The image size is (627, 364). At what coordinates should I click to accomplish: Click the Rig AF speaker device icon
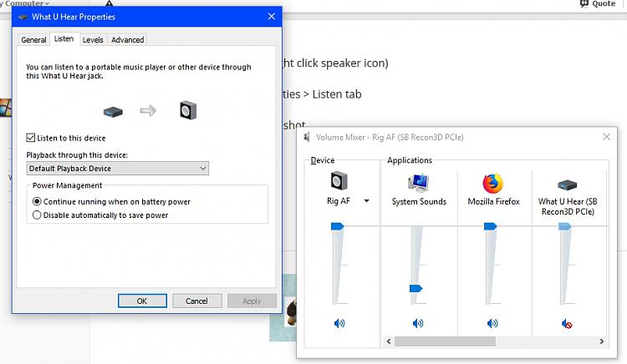pos(339,181)
